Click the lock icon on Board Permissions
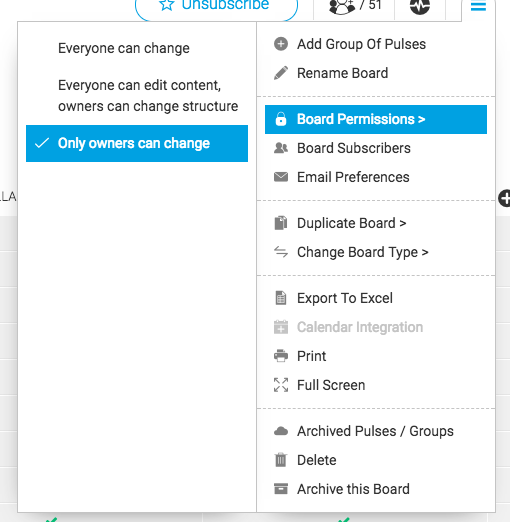Screen dimensions: 510x522 click(281, 119)
